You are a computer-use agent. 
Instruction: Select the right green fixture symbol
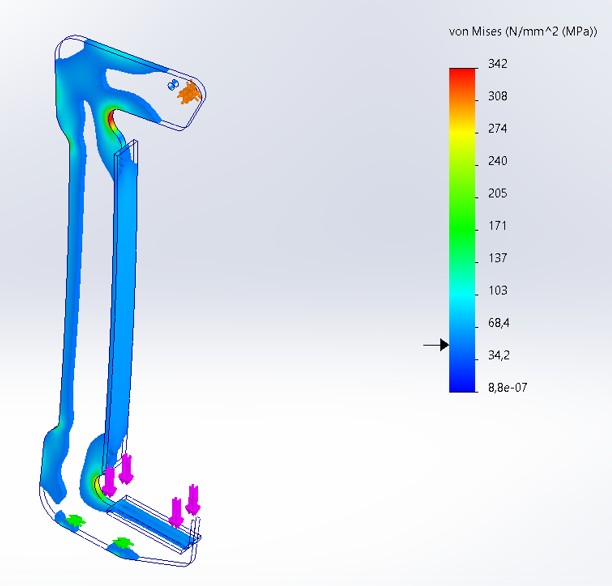pyautogui.click(x=124, y=543)
